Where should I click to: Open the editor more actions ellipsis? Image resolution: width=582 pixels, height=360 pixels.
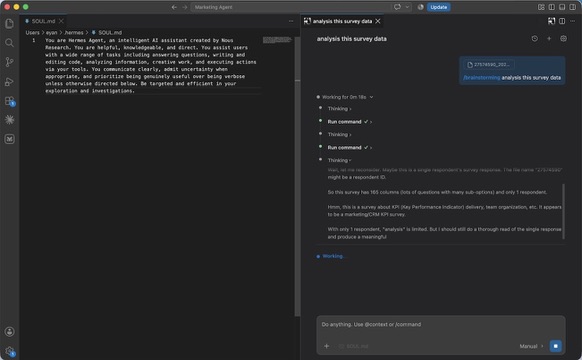(x=291, y=21)
